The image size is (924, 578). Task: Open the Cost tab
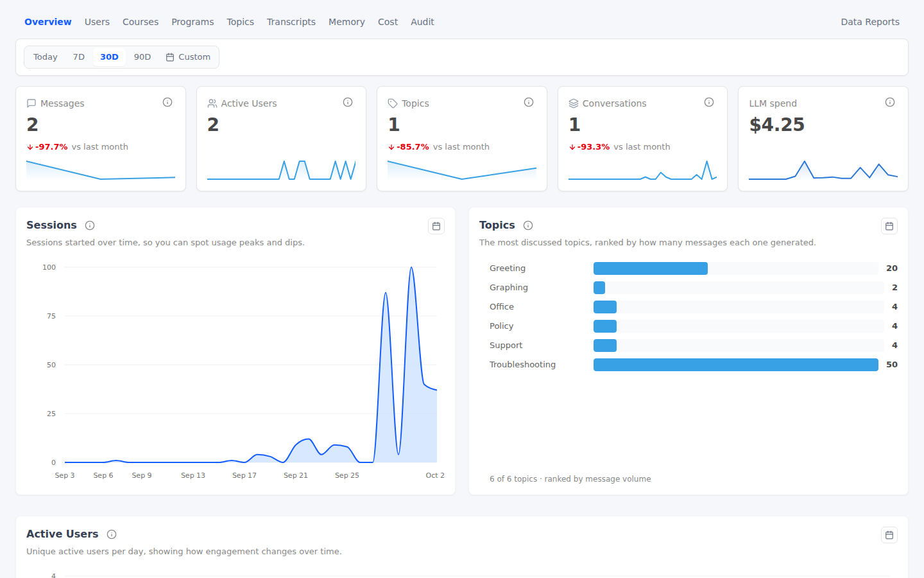click(x=388, y=22)
